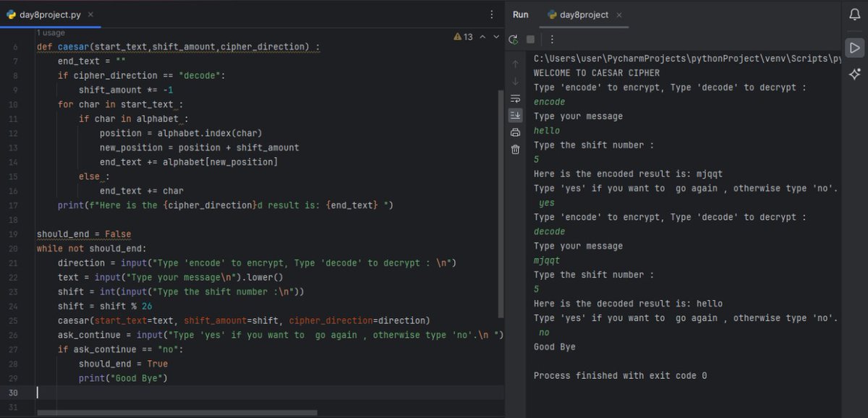
Task: Click the 'def caesar' function name
Action: point(73,47)
